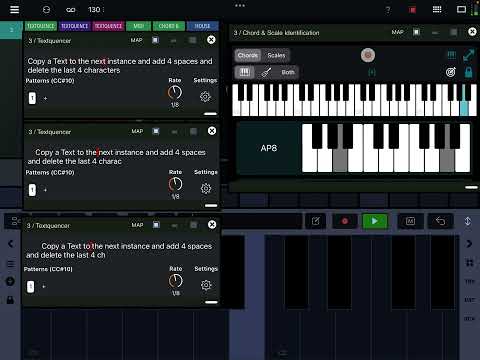Select the MIDI tab
Image resolution: width=480 pixels, height=360 pixels.
[138, 26]
